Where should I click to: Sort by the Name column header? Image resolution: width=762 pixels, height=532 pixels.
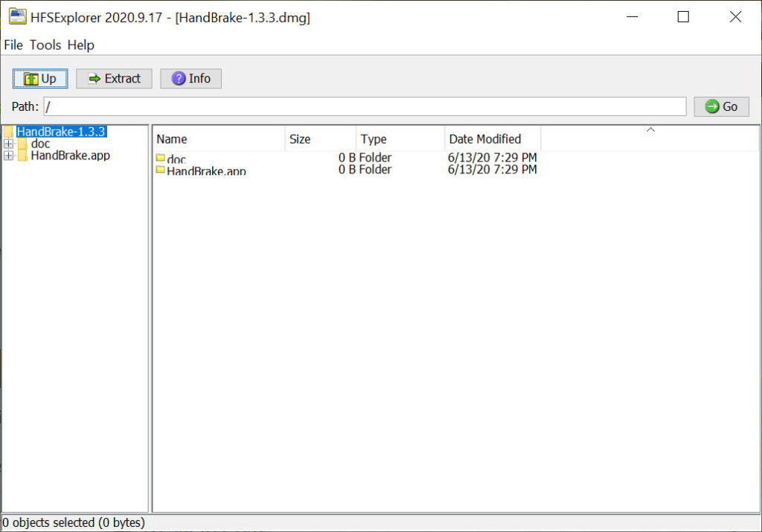tap(220, 139)
